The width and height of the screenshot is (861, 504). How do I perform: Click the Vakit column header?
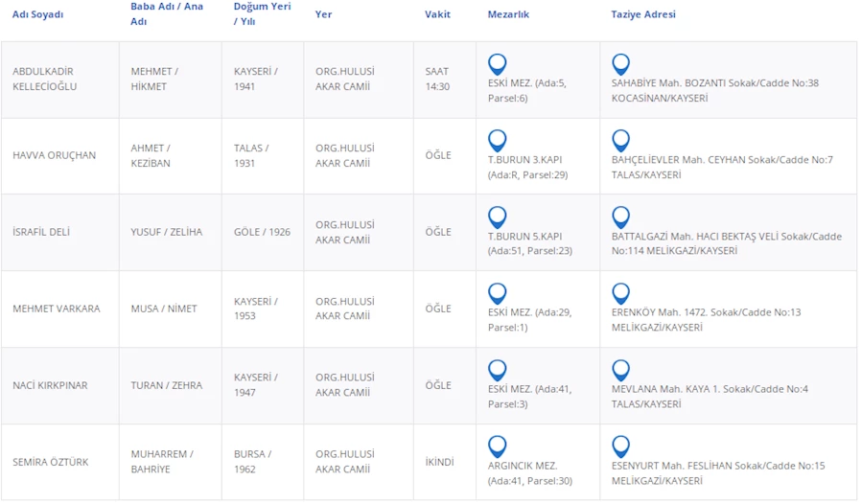pyautogui.click(x=437, y=14)
